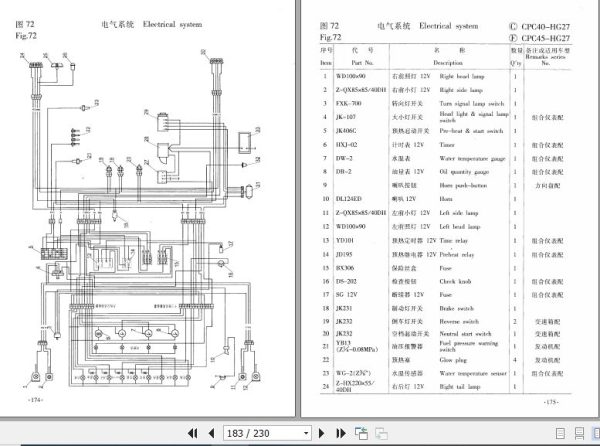Click part number DW-2

coord(344,158)
